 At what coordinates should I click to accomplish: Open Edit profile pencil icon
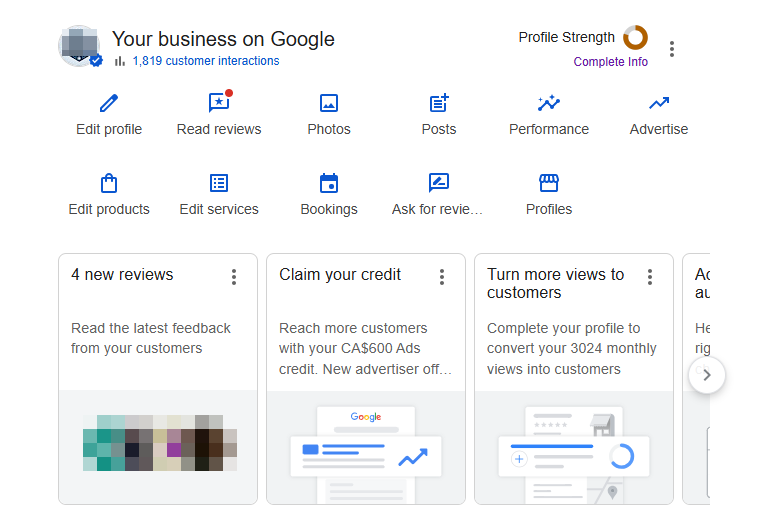coord(109,103)
